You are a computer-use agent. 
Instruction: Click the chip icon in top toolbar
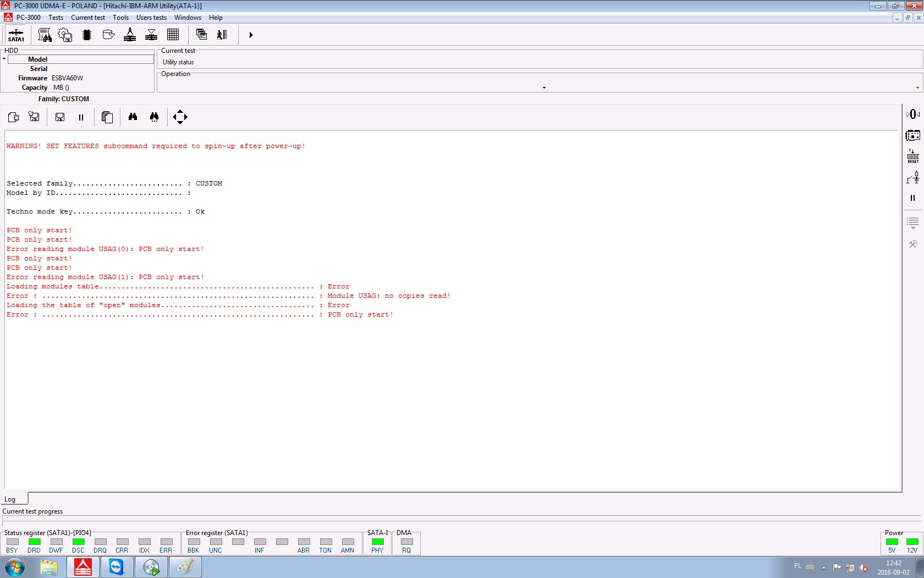87,35
